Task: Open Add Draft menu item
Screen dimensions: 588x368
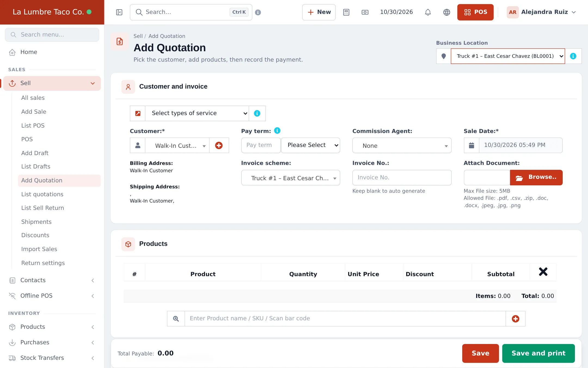Action: pyautogui.click(x=35, y=153)
